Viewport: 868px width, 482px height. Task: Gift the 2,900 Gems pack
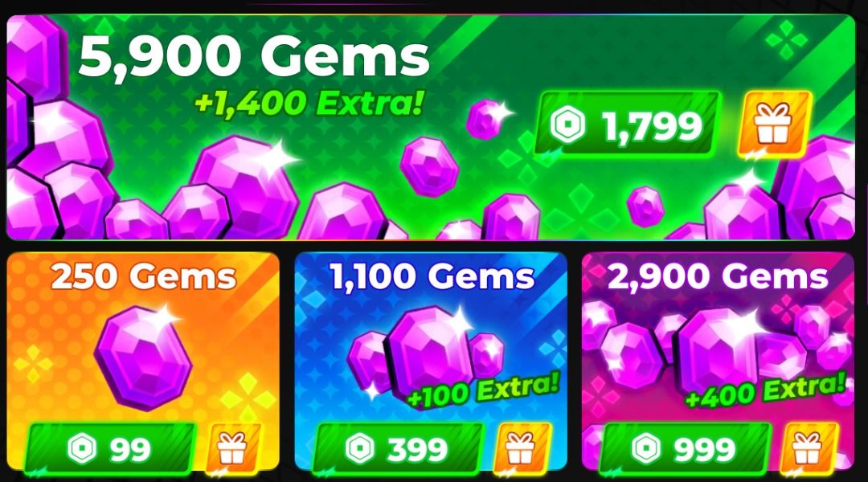click(809, 448)
